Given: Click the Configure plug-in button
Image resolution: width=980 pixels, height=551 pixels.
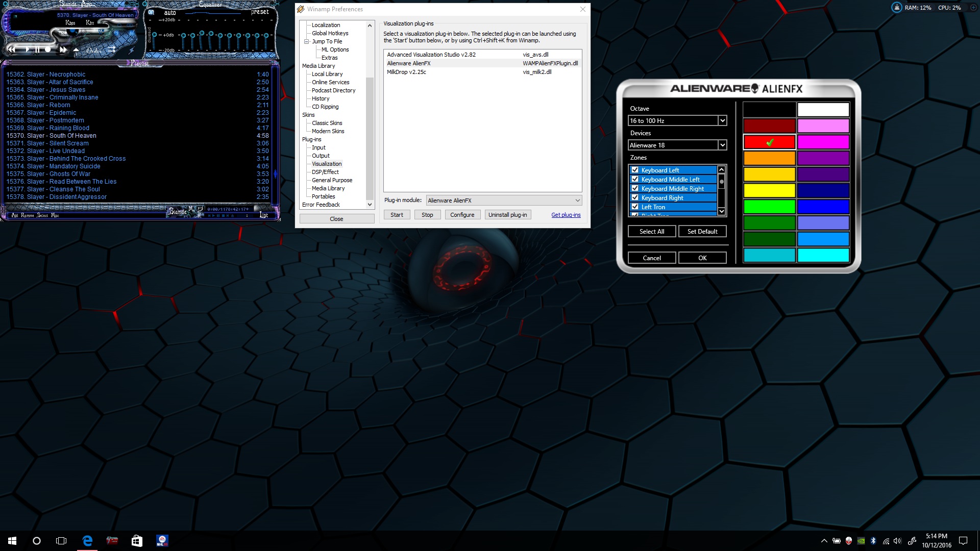Looking at the screenshot, I should click(462, 215).
